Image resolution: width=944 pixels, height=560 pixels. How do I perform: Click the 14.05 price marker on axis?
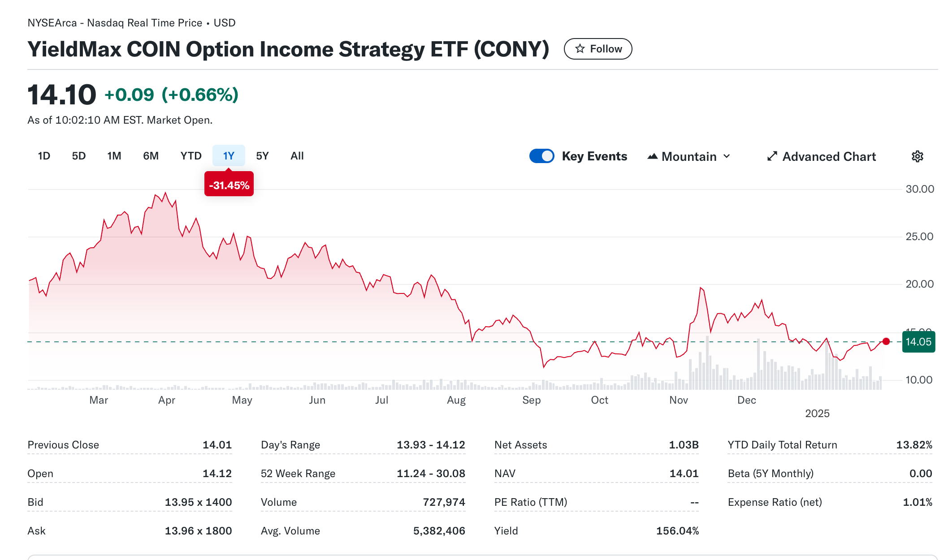click(x=918, y=342)
